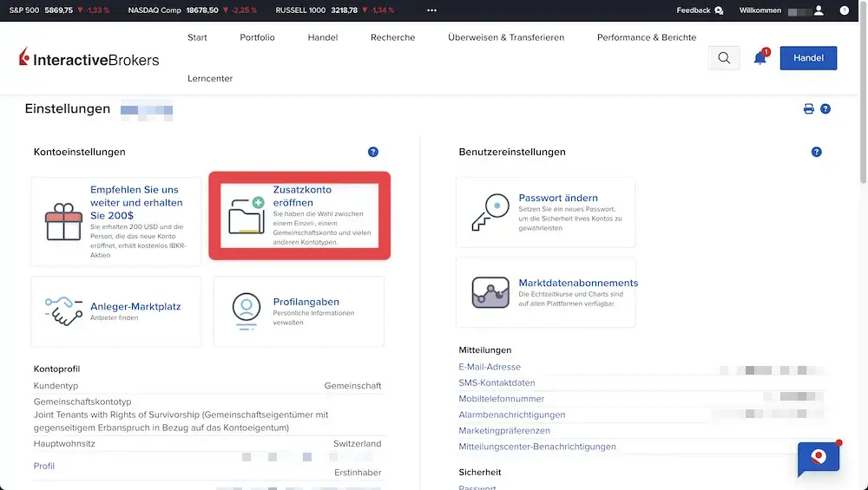Click the Gemeinschaft value for Kundentyp

tap(352, 386)
